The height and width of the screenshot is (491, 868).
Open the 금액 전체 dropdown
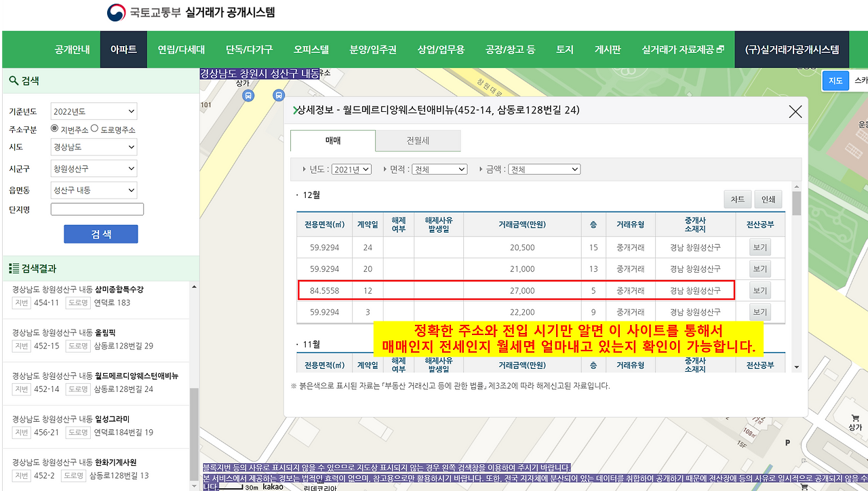point(545,170)
